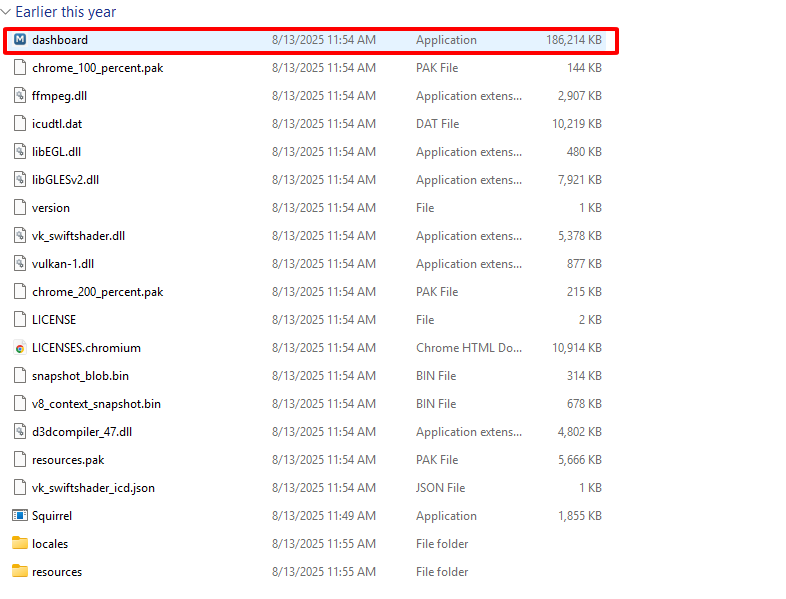This screenshot has width=786, height=599.
Task: Click the libGLESv2.dll file name
Action: pos(65,180)
